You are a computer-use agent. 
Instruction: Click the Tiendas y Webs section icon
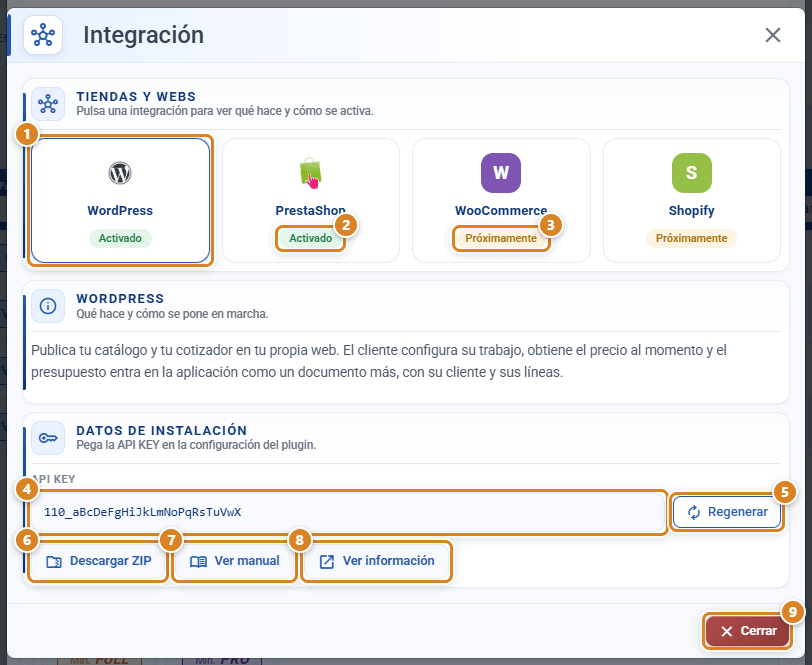coord(48,104)
